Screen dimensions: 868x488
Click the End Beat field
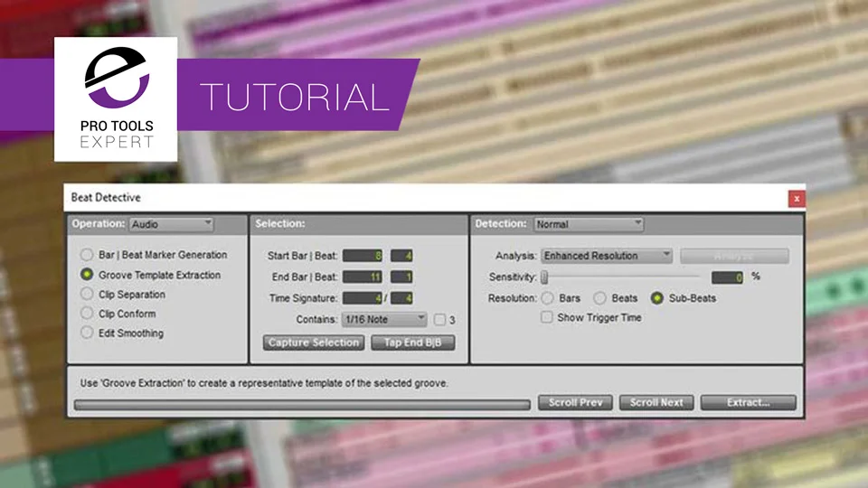click(401, 277)
